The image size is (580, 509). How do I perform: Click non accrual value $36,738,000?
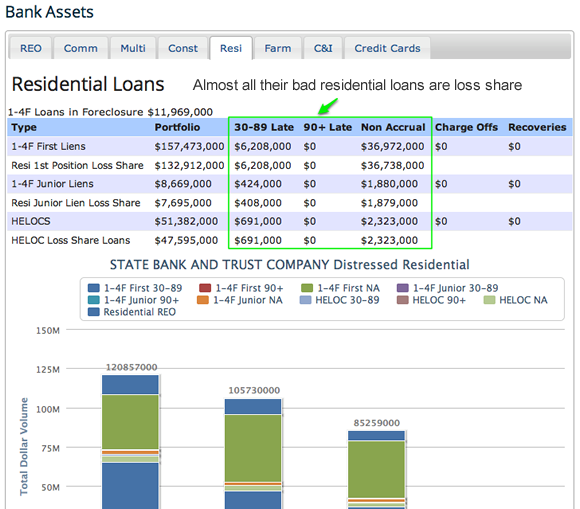[x=392, y=165]
